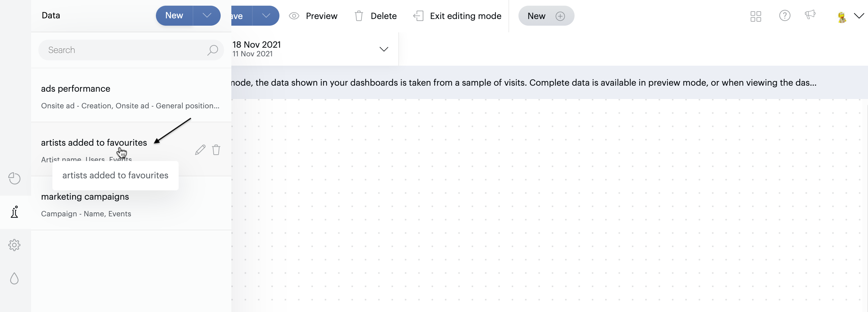Click the droplet icon in sidebar

click(14, 278)
